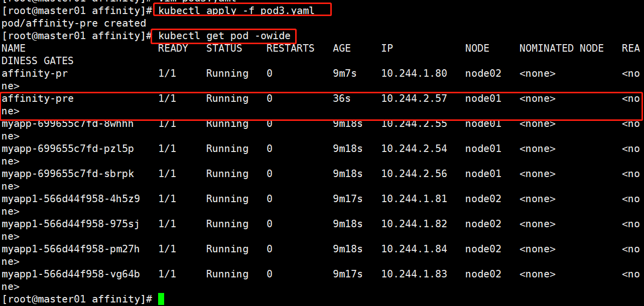
Task: Click the IP address 10.244.1.84
Action: (414, 249)
